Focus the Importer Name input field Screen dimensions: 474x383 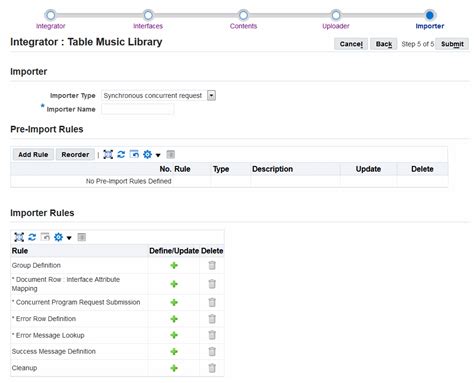point(137,109)
